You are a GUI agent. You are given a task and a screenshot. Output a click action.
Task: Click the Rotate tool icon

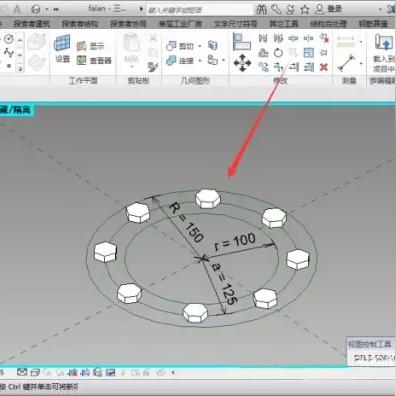278,53
